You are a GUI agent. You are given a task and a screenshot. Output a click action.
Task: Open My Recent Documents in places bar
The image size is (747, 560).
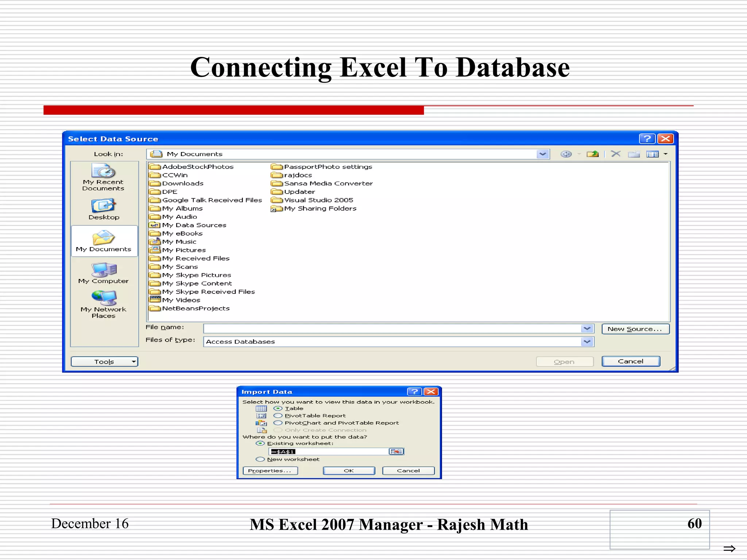pyautogui.click(x=103, y=177)
